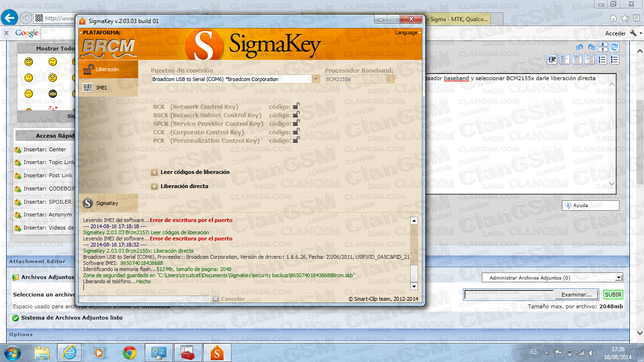Open the Procesador Baseband selector
The width and height of the screenshot is (644, 362).
(x=390, y=79)
